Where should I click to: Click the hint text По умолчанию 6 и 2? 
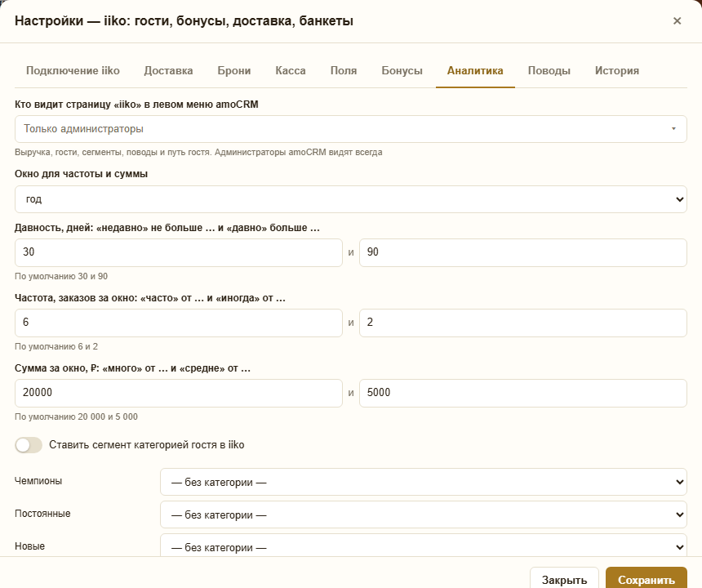(56, 346)
